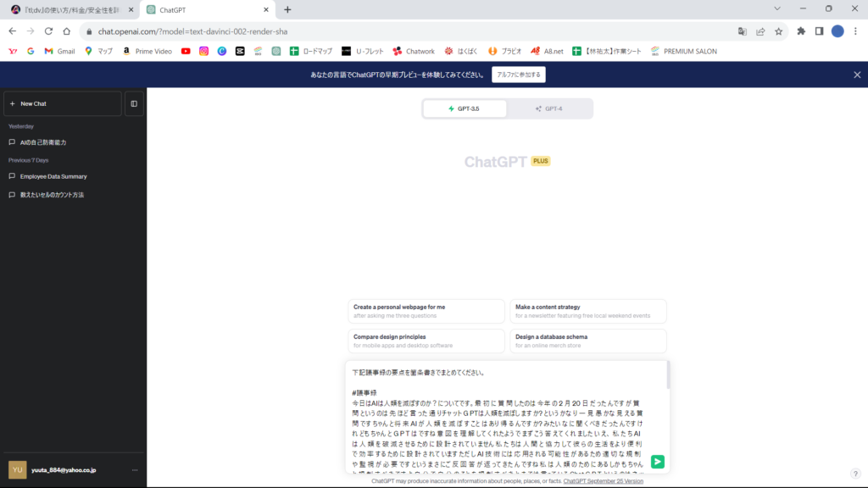Click the message box scrollbar
Image resolution: width=868 pixels, height=488 pixels.
pyautogui.click(x=668, y=375)
